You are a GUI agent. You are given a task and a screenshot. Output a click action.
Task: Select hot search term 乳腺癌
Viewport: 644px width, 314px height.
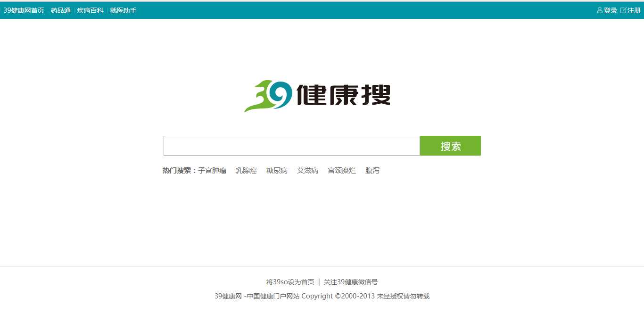tap(246, 171)
